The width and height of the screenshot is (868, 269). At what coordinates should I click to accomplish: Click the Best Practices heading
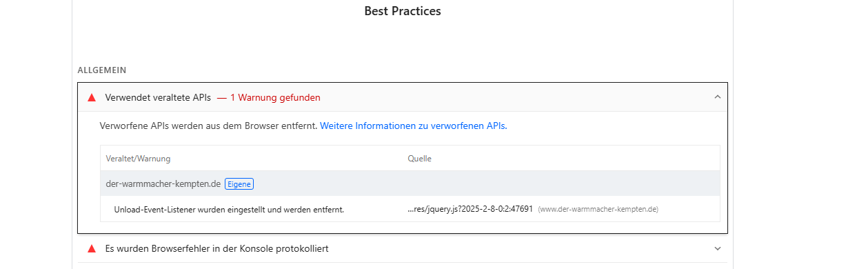[x=403, y=11]
